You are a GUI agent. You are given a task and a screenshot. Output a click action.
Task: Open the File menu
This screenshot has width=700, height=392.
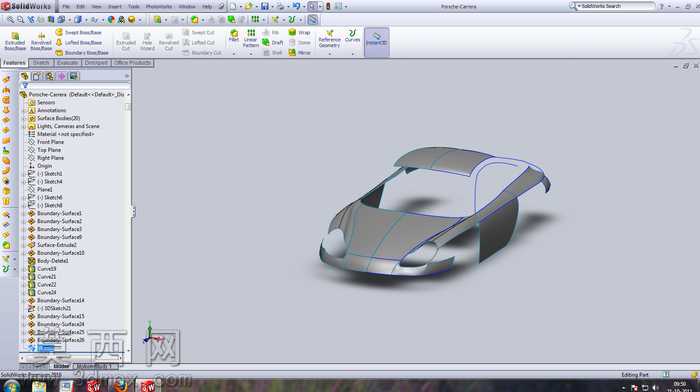pyautogui.click(x=66, y=7)
